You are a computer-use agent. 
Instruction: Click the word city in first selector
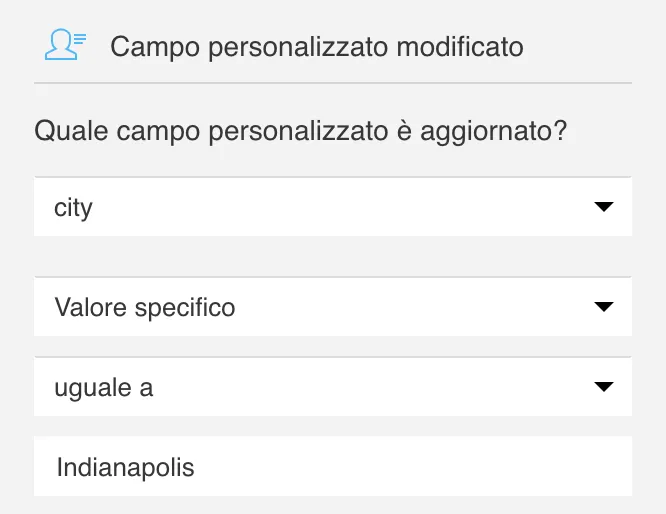pos(73,208)
